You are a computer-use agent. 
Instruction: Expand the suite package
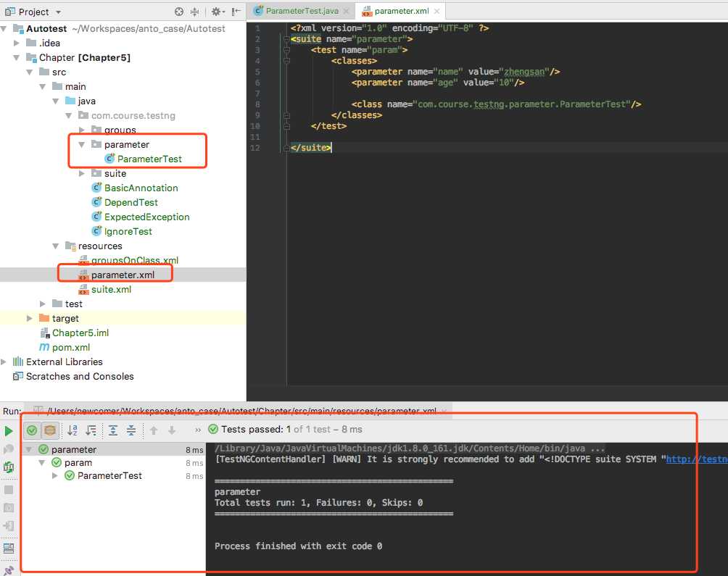click(82, 173)
